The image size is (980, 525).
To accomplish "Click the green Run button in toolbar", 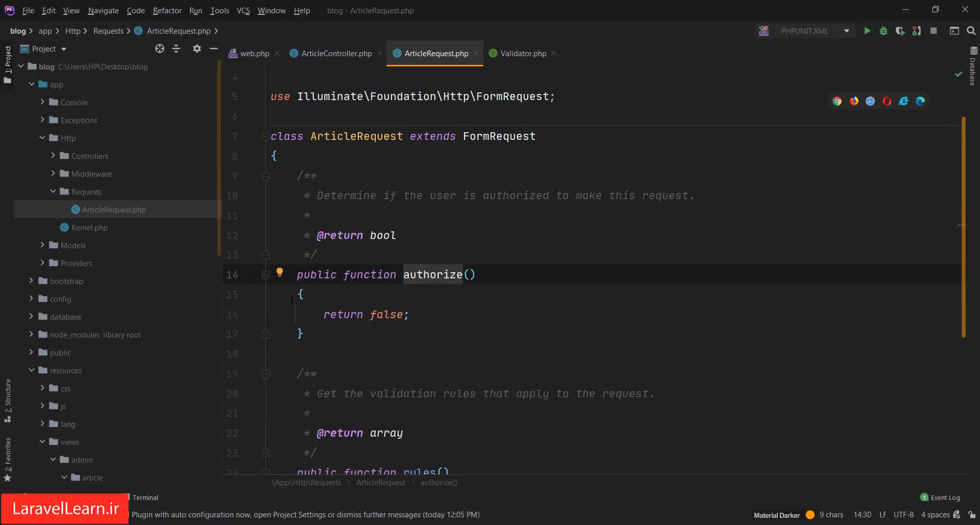I will pos(867,31).
